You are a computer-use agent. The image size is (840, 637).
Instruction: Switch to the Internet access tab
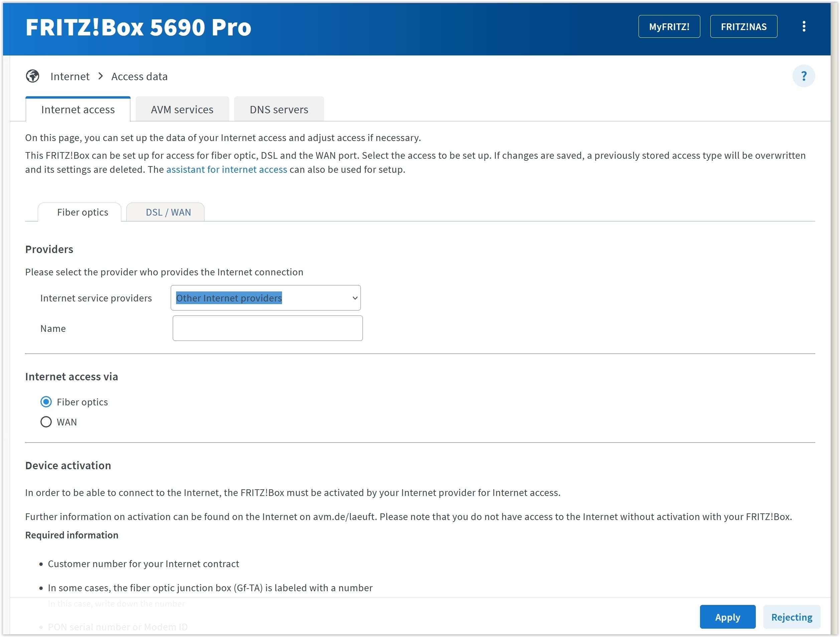point(78,109)
